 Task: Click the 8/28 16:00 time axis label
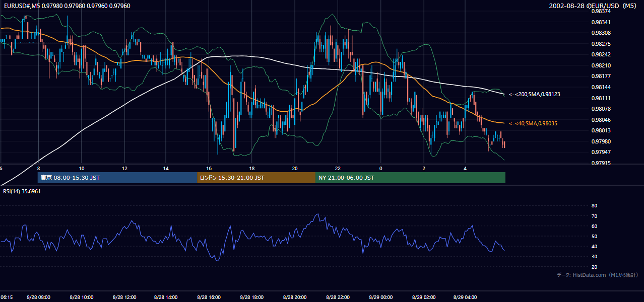pos(209,297)
